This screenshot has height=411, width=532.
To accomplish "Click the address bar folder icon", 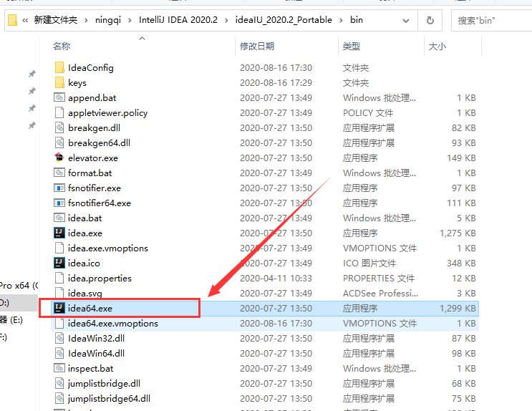I will 13,20.
